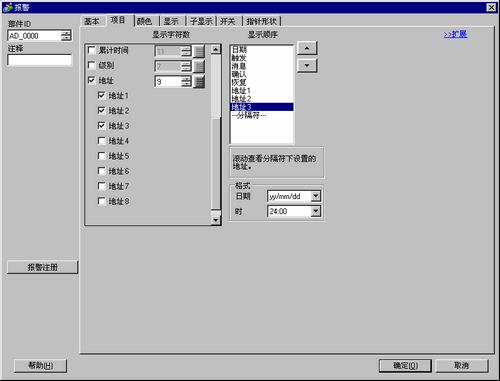Click the 报警注册 button

(x=42, y=267)
